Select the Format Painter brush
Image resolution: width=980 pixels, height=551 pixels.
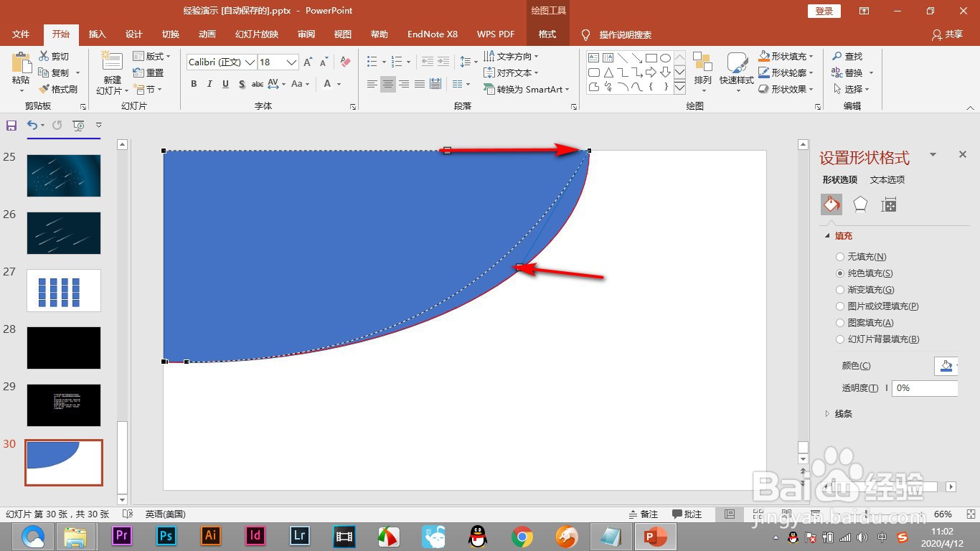click(43, 89)
